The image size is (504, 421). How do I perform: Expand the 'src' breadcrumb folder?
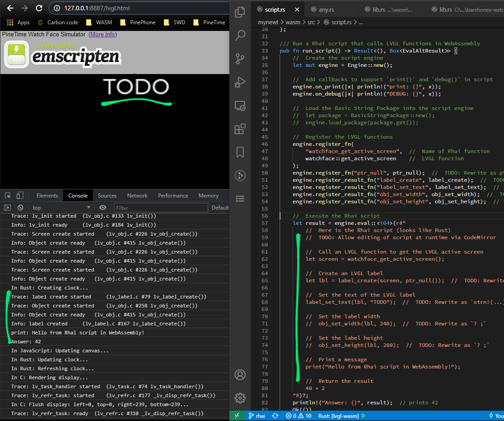click(311, 22)
